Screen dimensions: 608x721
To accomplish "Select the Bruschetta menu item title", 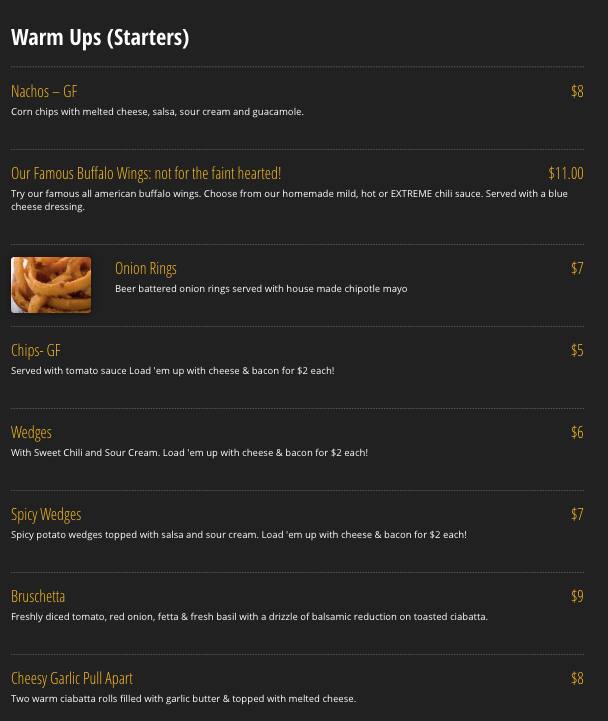I will coord(38,596).
